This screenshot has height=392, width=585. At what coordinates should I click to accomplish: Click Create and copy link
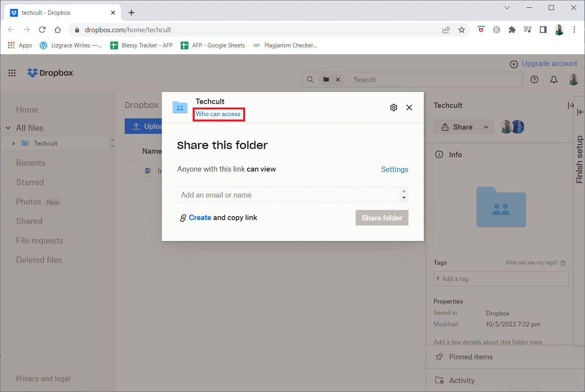(x=223, y=218)
